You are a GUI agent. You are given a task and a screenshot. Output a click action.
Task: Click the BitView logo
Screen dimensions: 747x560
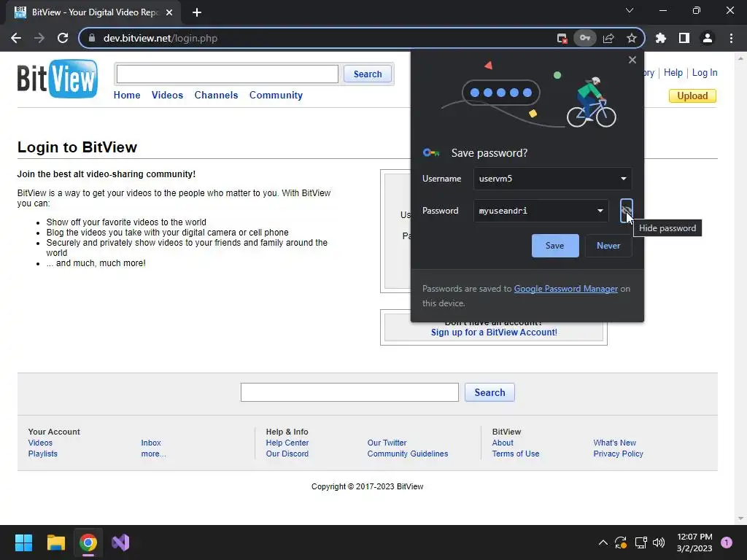tap(58, 79)
